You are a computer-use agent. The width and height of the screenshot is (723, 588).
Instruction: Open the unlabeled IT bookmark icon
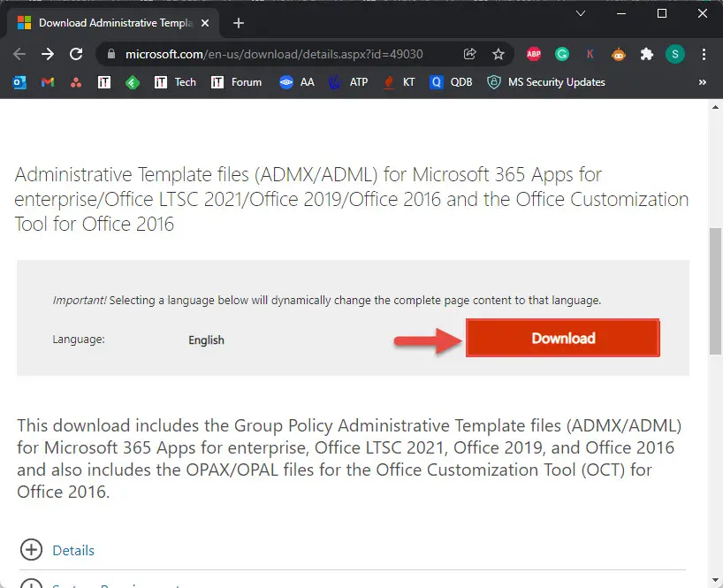click(x=104, y=82)
